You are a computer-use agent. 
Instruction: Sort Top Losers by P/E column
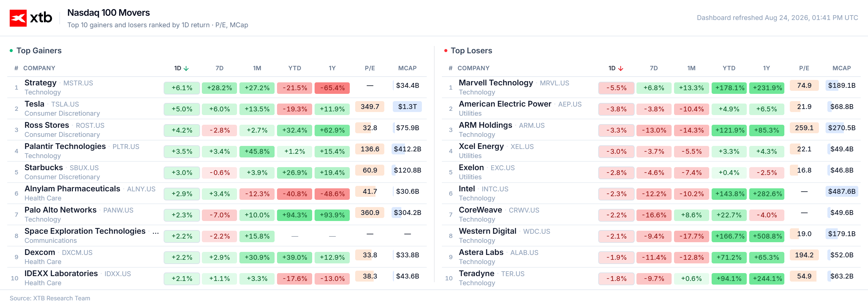coord(804,68)
